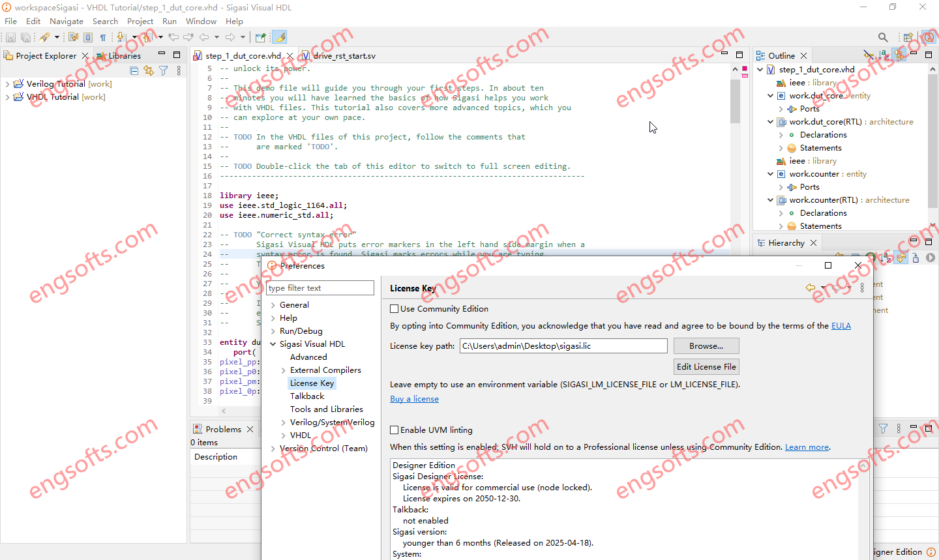Toggle Link with Editor in Outline
The width and height of the screenshot is (939, 560).
point(899,55)
